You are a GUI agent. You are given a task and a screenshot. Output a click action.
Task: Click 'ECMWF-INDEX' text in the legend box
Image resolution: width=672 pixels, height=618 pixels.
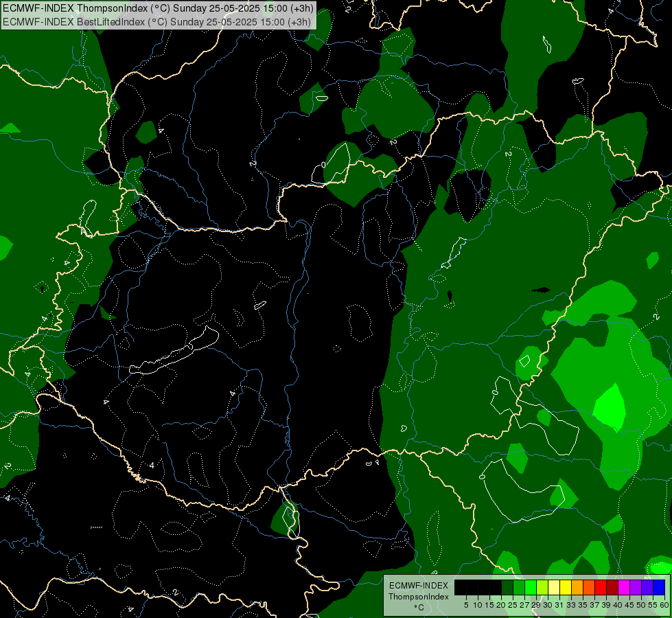tap(419, 586)
